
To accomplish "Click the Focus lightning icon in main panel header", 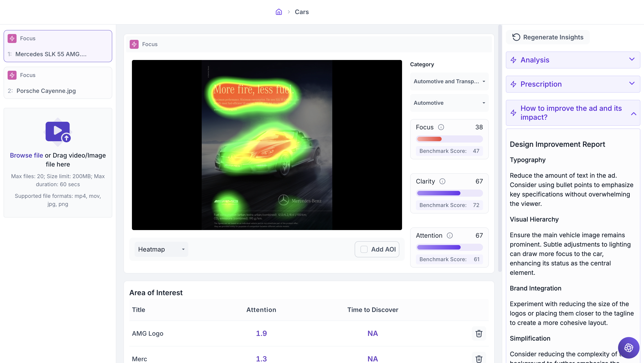I will click(134, 44).
